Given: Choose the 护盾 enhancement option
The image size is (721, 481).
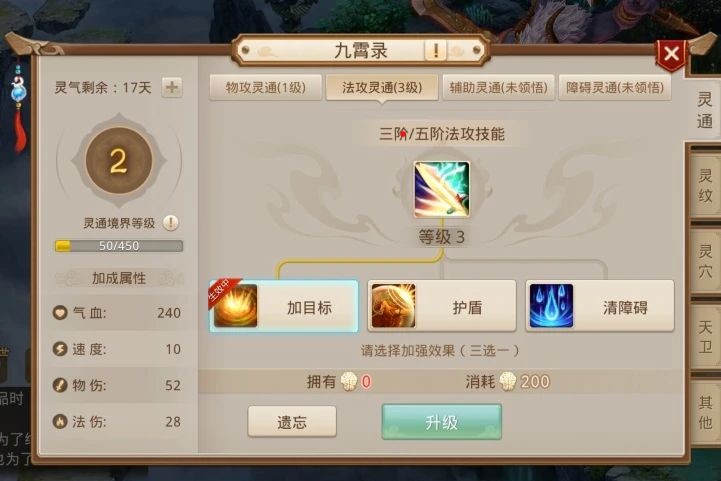Looking at the screenshot, I should coord(441,306).
